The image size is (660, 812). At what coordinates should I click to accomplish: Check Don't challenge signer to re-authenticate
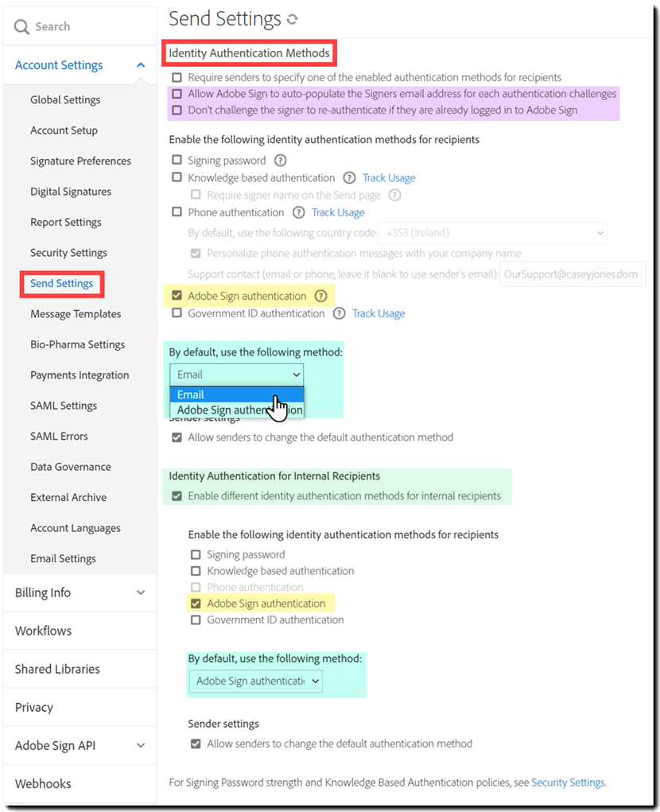(177, 110)
